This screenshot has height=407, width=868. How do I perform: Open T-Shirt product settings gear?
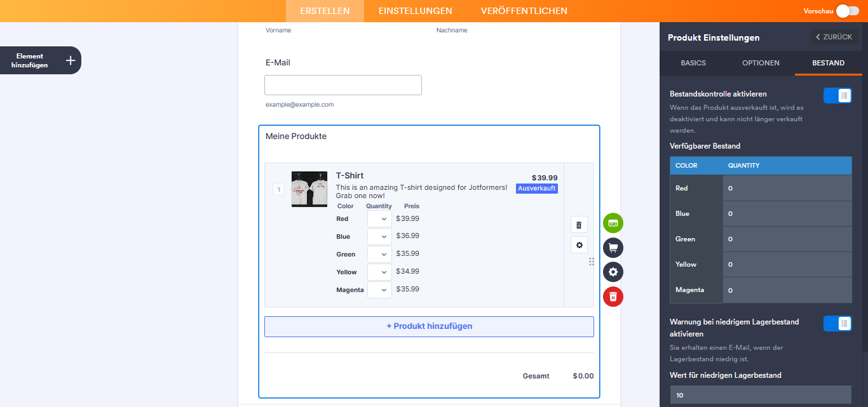coord(579,245)
